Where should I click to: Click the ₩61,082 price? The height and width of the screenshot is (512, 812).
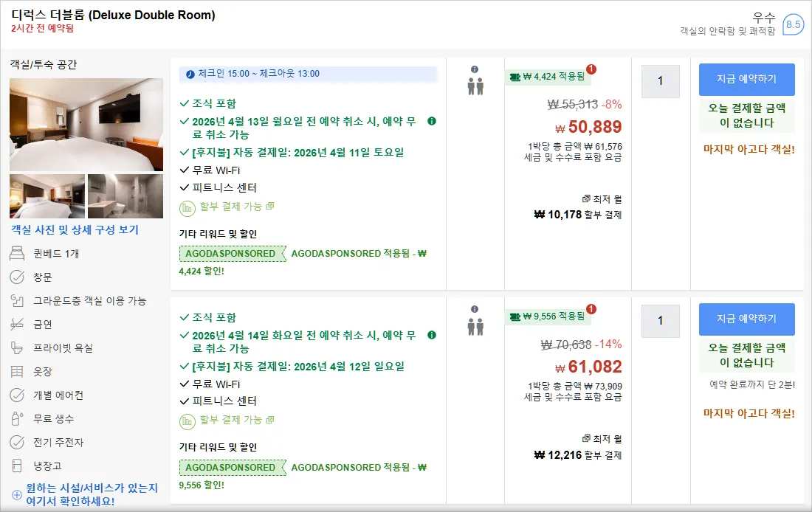pos(588,367)
